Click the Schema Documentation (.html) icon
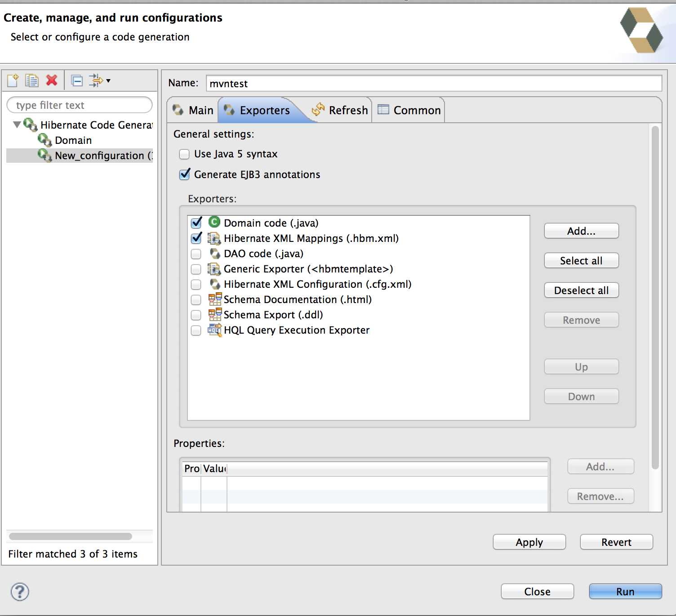676x616 pixels. pos(215,299)
